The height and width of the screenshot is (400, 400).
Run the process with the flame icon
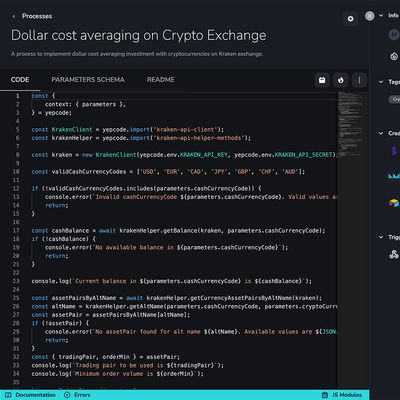[x=341, y=80]
